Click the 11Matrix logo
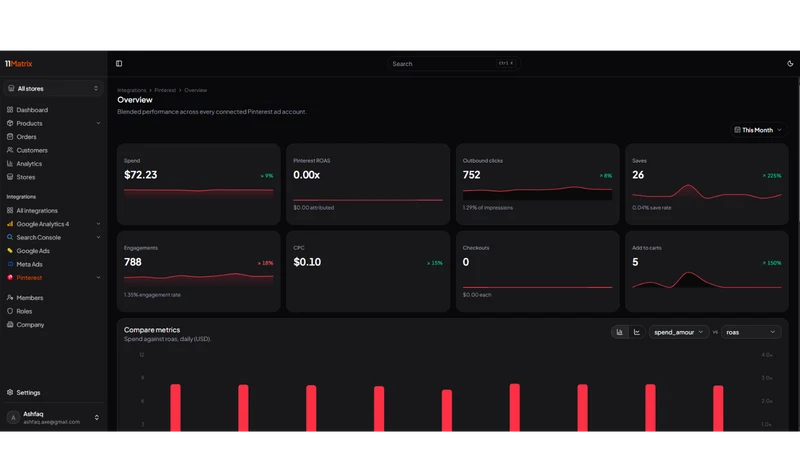The height and width of the screenshot is (450, 800). tap(19, 64)
